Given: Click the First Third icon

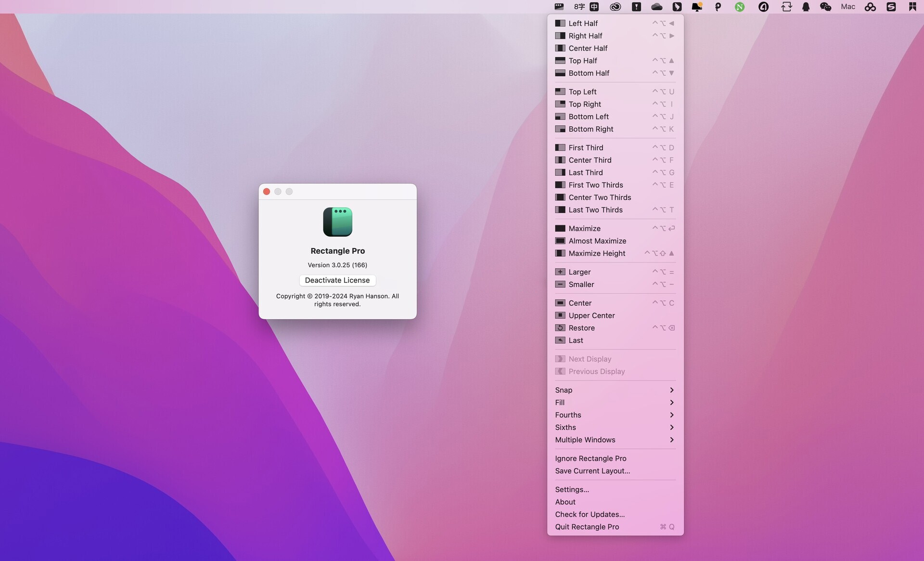Looking at the screenshot, I should point(560,147).
